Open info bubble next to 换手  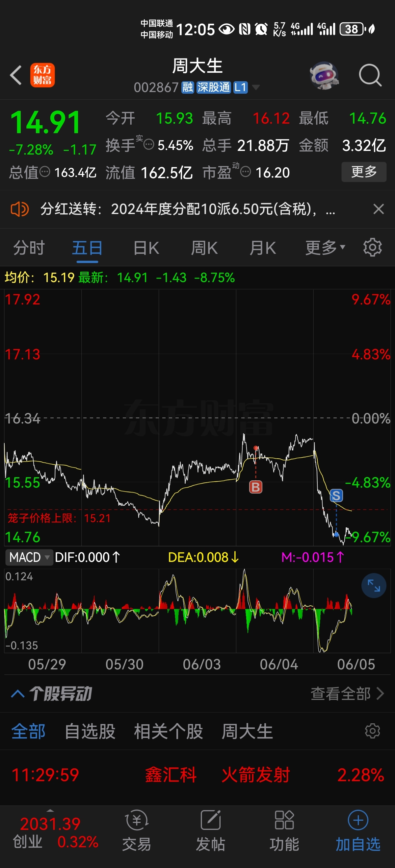[x=149, y=145]
